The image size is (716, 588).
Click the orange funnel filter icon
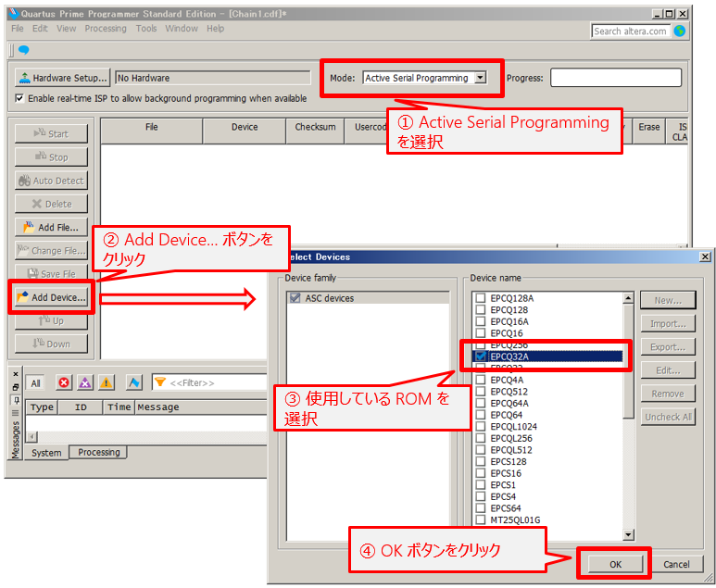(160, 382)
